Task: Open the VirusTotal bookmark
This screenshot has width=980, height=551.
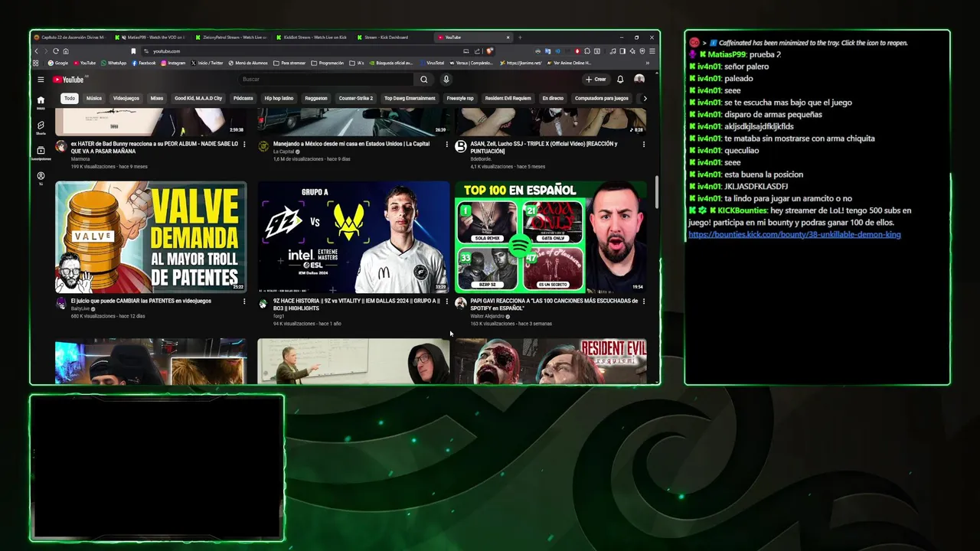Action: (x=431, y=63)
